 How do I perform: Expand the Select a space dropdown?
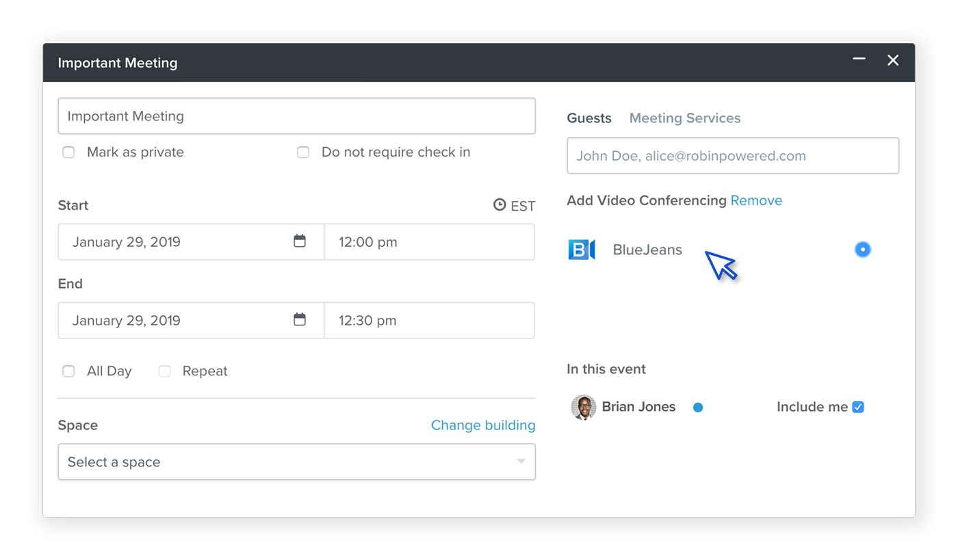click(x=297, y=462)
